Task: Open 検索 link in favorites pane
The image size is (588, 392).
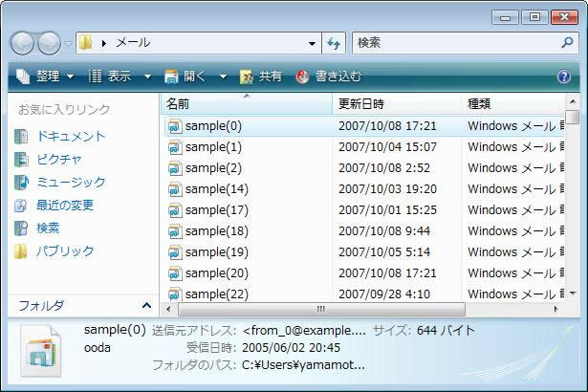Action: pos(48,229)
